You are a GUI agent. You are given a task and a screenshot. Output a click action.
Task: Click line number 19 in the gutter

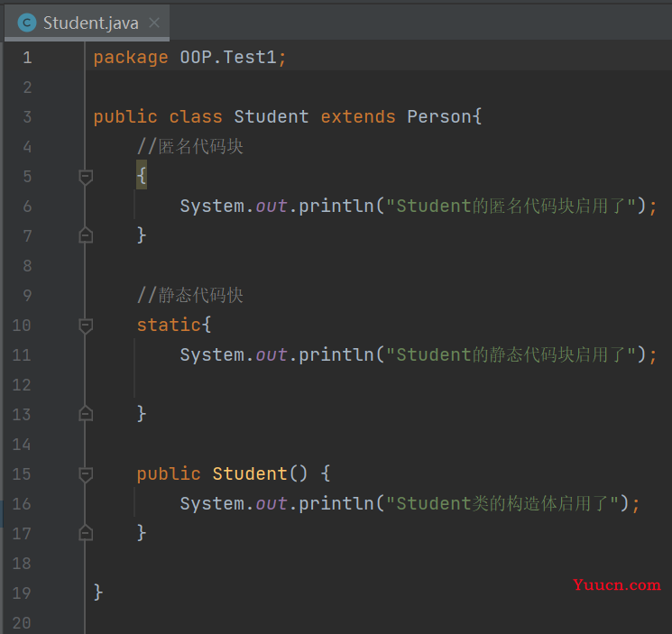[x=22, y=593]
